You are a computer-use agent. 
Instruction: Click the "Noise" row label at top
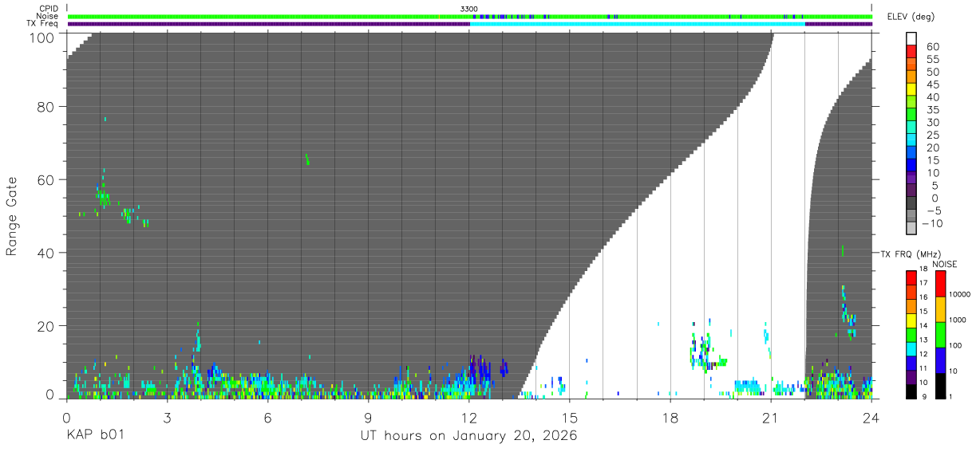pos(47,16)
